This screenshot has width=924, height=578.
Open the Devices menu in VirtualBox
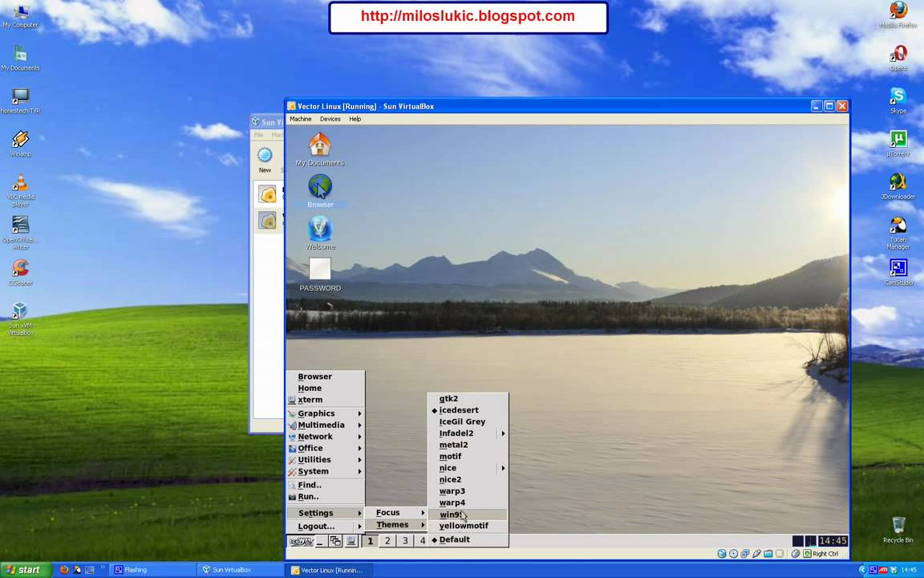[x=330, y=119]
